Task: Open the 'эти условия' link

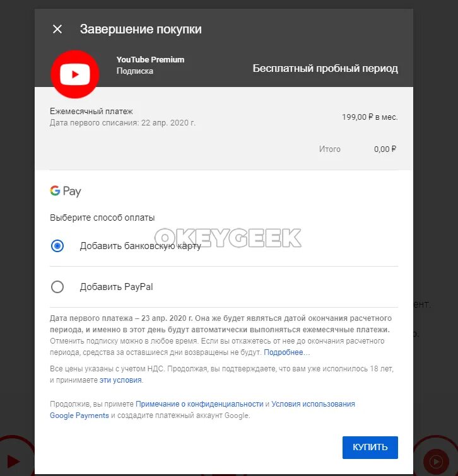Action: click(x=120, y=380)
